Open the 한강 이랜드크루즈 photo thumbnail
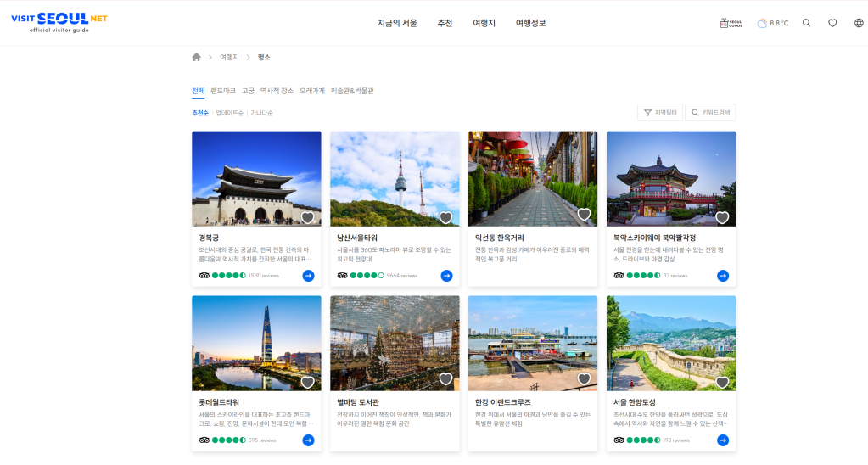The height and width of the screenshot is (465, 868). click(532, 342)
